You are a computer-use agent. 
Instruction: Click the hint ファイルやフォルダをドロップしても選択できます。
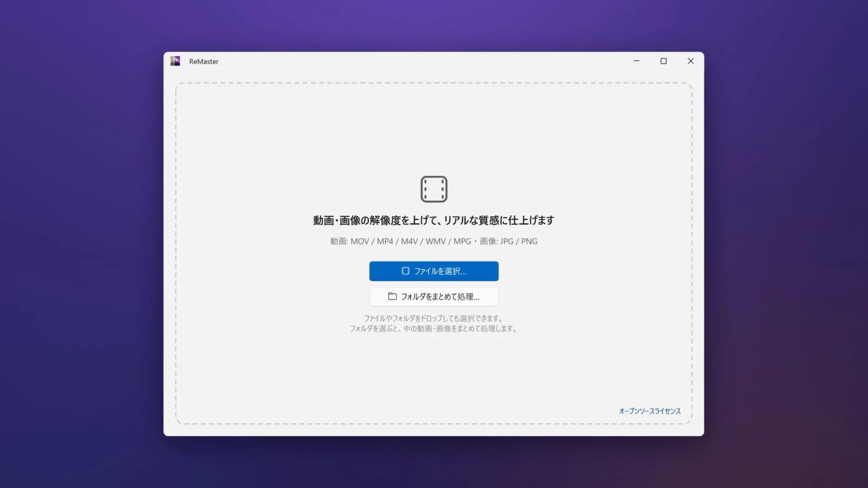(434, 318)
